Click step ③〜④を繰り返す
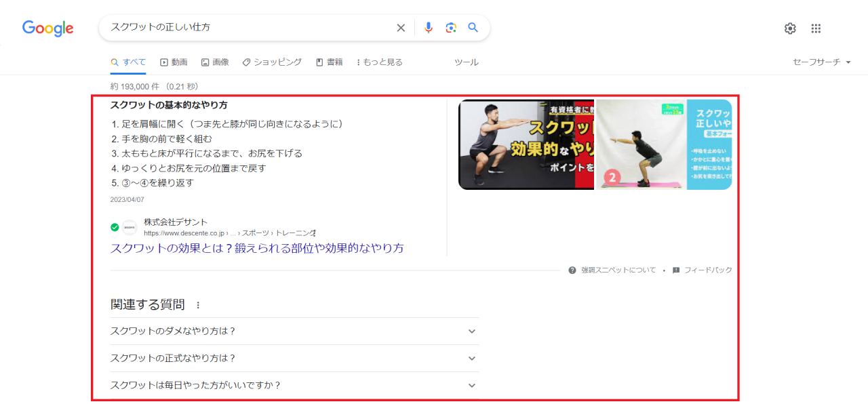This screenshot has height=404, width=868. (157, 183)
